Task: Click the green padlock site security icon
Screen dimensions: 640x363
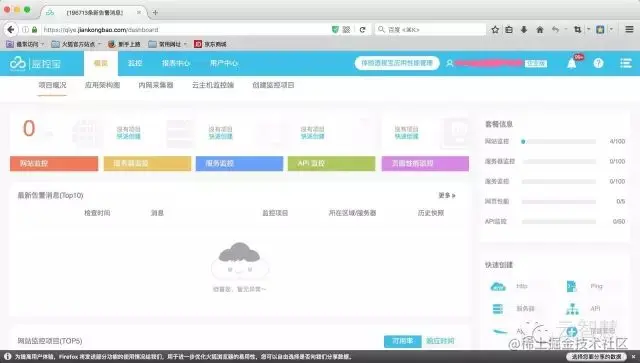Action: (34, 30)
